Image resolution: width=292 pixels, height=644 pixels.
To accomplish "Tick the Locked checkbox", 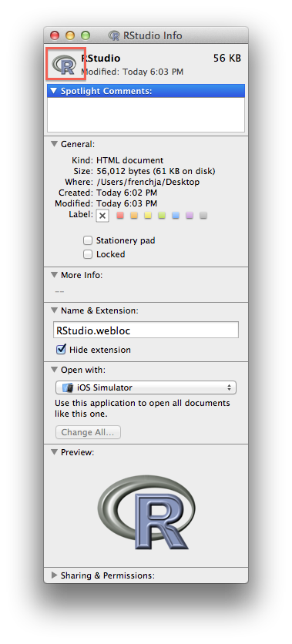I will 88,254.
